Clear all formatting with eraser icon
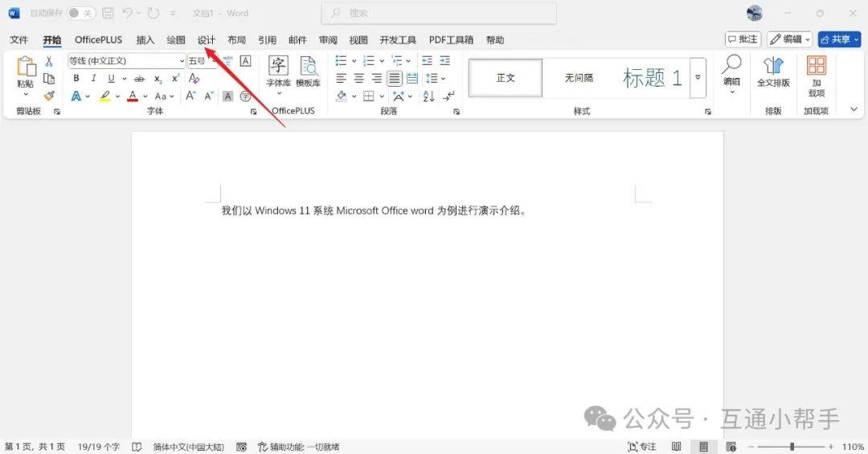868x454 pixels. click(193, 79)
